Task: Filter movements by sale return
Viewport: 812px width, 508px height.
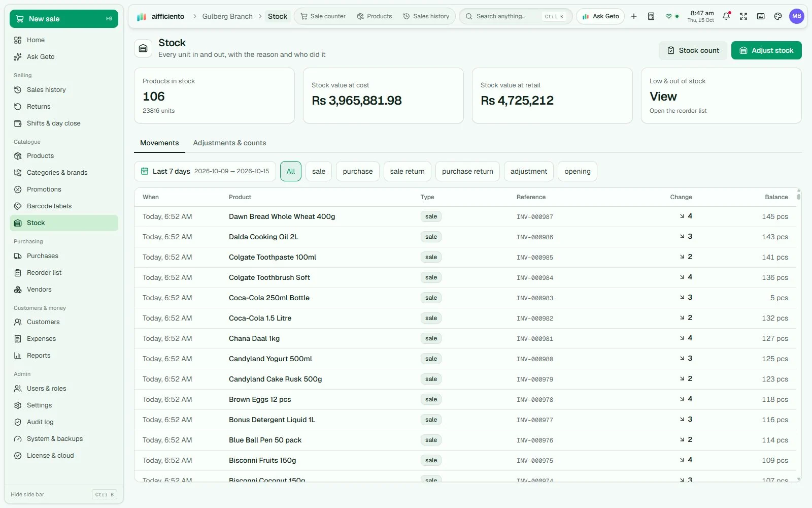Action: coord(408,171)
